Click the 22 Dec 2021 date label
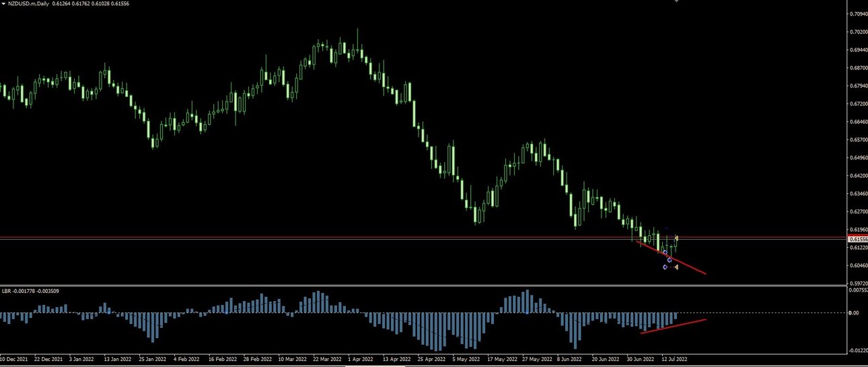The height and width of the screenshot is (367, 868). 47,360
